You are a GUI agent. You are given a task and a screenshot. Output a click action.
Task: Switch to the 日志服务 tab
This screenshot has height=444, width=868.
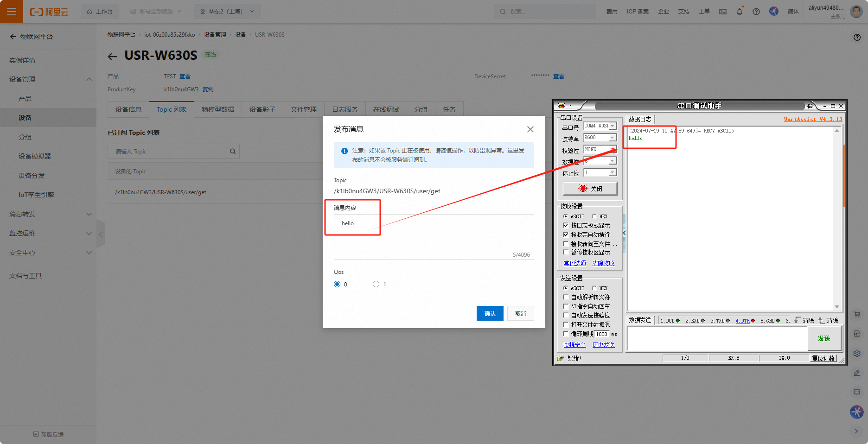point(345,109)
